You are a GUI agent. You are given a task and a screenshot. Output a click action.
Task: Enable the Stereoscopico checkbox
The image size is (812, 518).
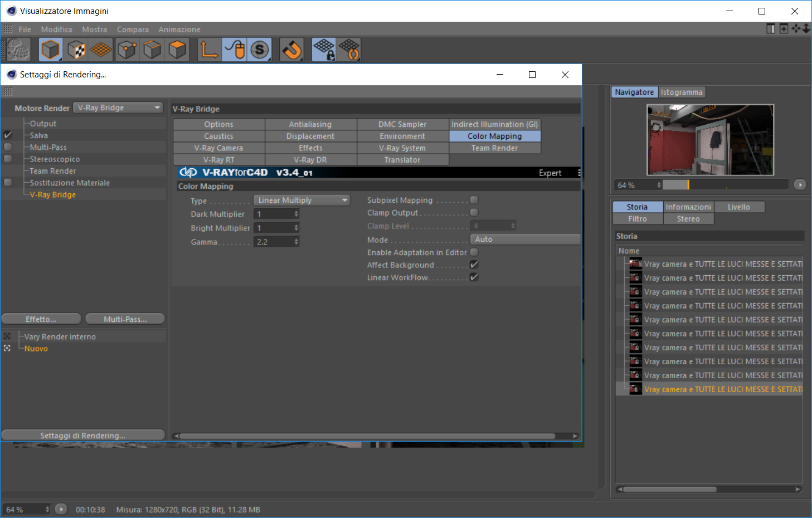click(8, 159)
